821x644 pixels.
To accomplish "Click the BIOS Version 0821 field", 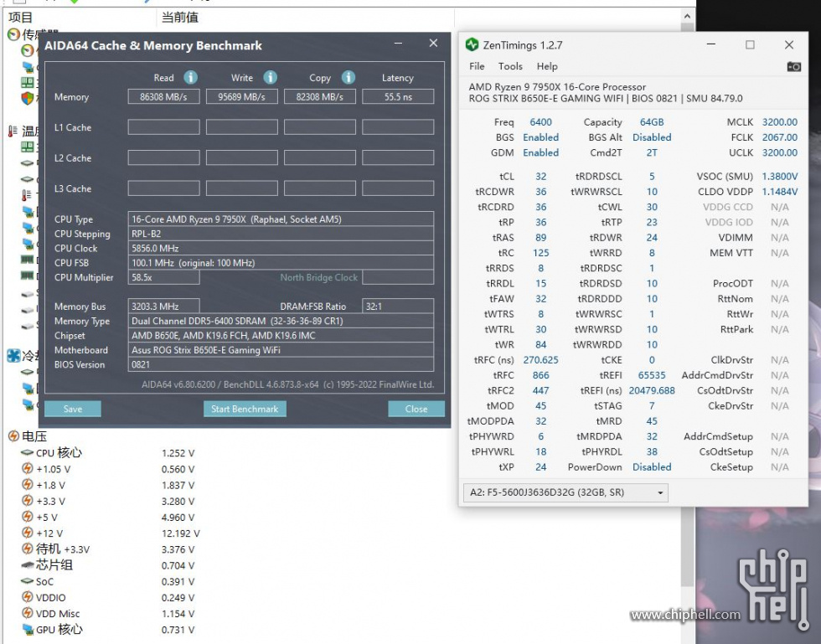I will coord(281,364).
